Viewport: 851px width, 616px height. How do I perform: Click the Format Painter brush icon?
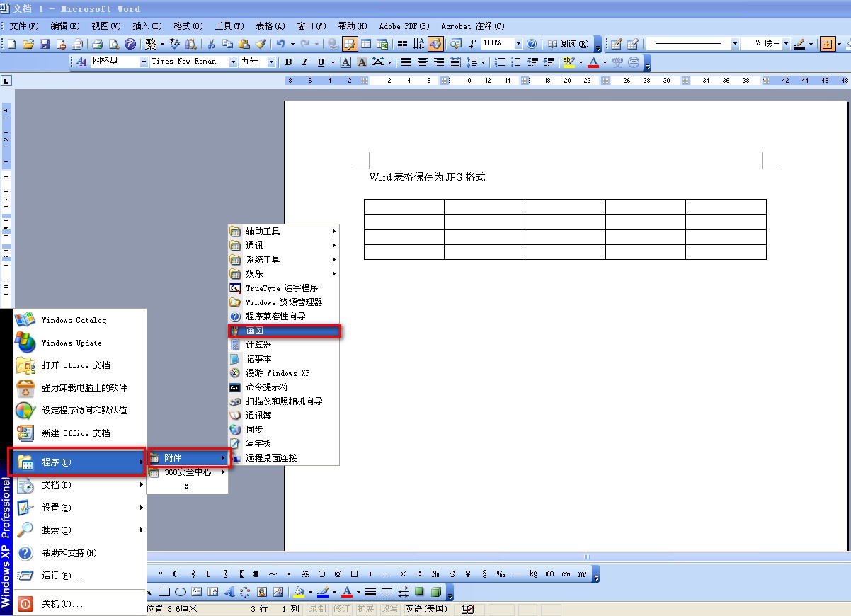click(x=260, y=44)
